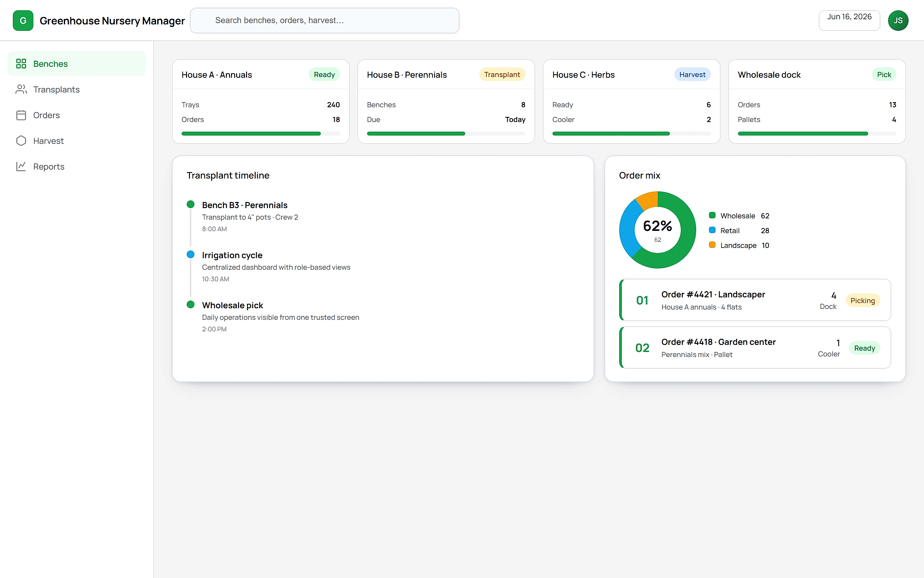The width and height of the screenshot is (924, 578).
Task: Click the Harvest badge on House C
Action: pos(692,74)
